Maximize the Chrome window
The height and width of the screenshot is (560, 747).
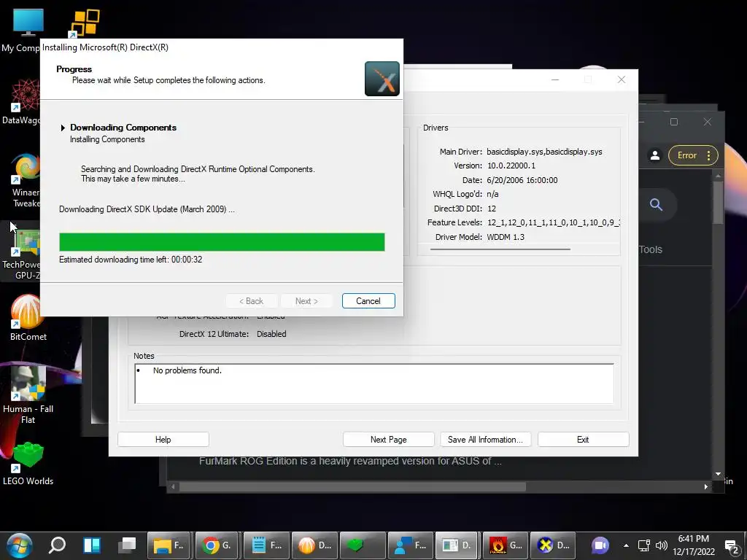pyautogui.click(x=673, y=122)
